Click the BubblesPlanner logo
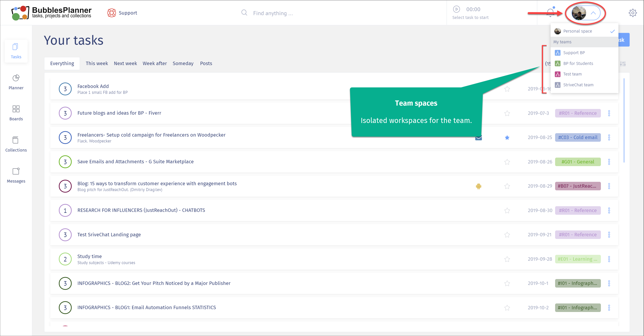Screen dimensions: 644x336 pyautogui.click(x=51, y=13)
